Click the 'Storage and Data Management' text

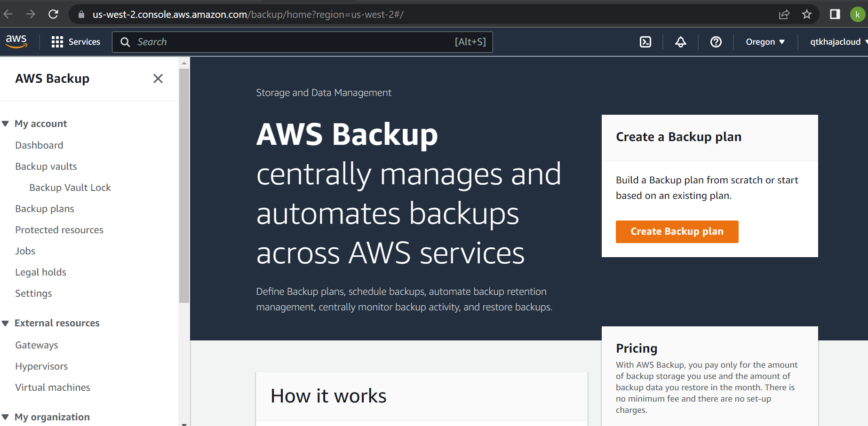[x=324, y=93]
